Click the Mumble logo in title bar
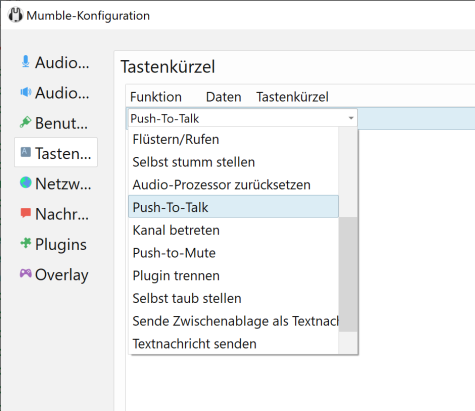Image resolution: width=475 pixels, height=411 pixels. click(15, 15)
